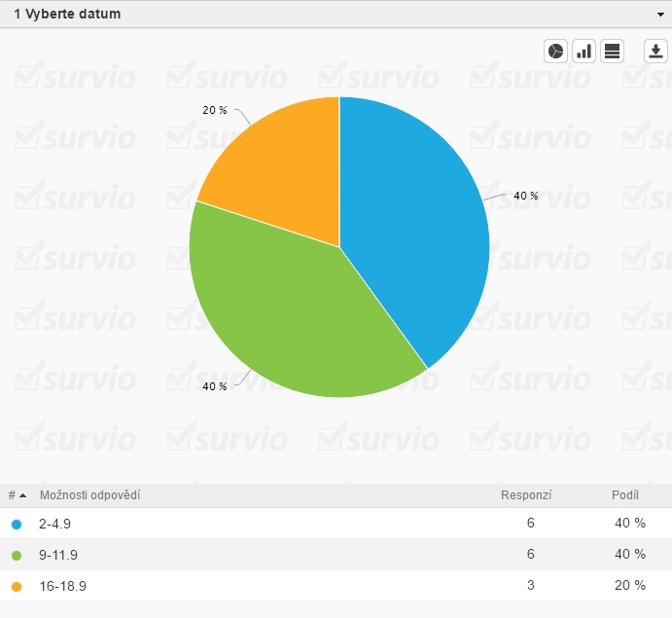Click the 1 Vyberte datum title
The image size is (672, 618).
coord(67,14)
